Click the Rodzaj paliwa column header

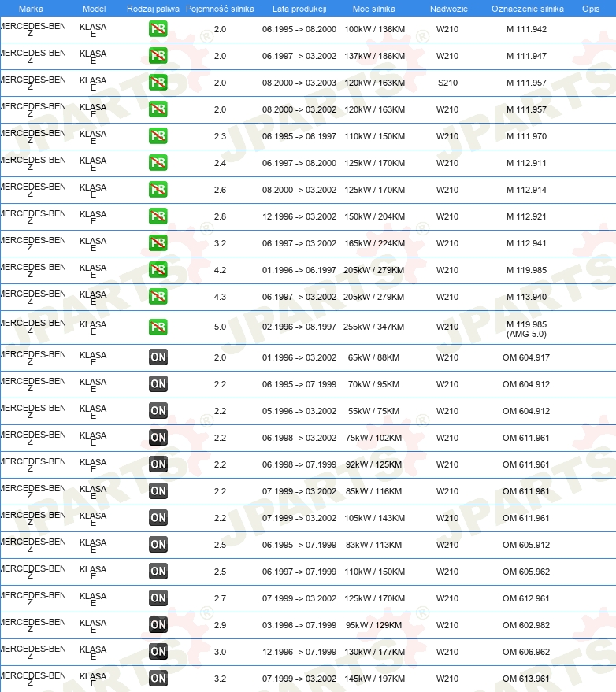153,9
